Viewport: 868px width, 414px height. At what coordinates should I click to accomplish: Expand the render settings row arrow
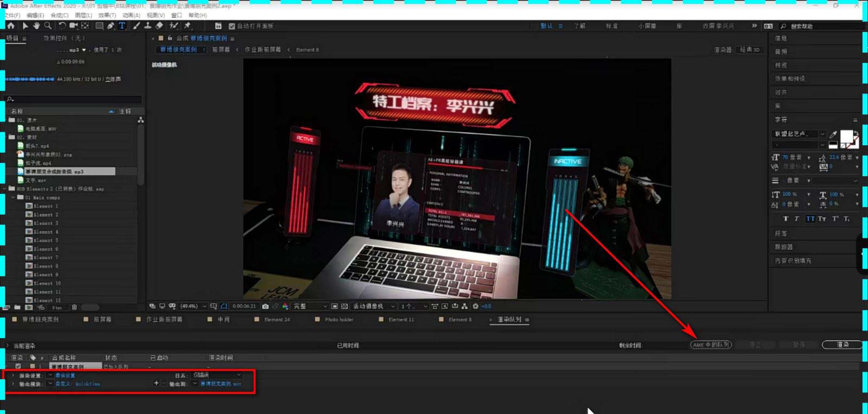coord(13,376)
